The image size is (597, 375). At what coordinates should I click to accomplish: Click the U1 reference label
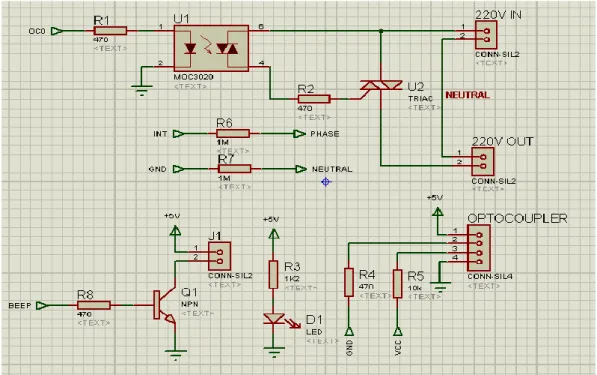coord(181,19)
